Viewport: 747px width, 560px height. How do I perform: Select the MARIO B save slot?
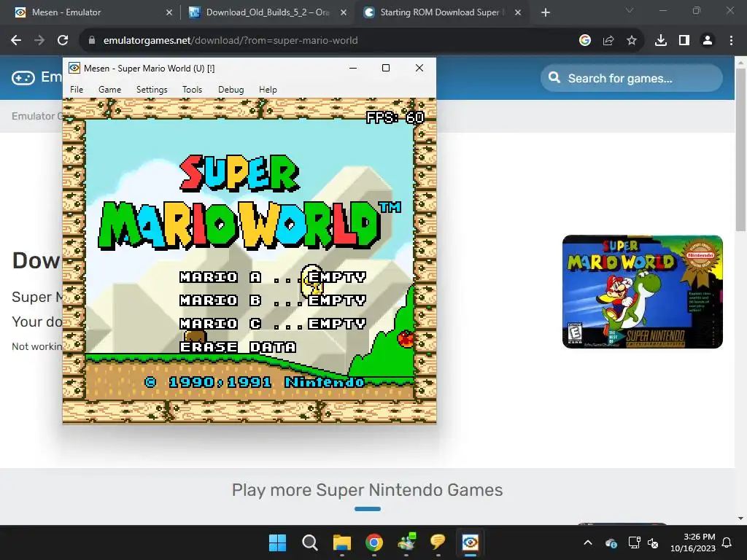point(273,300)
